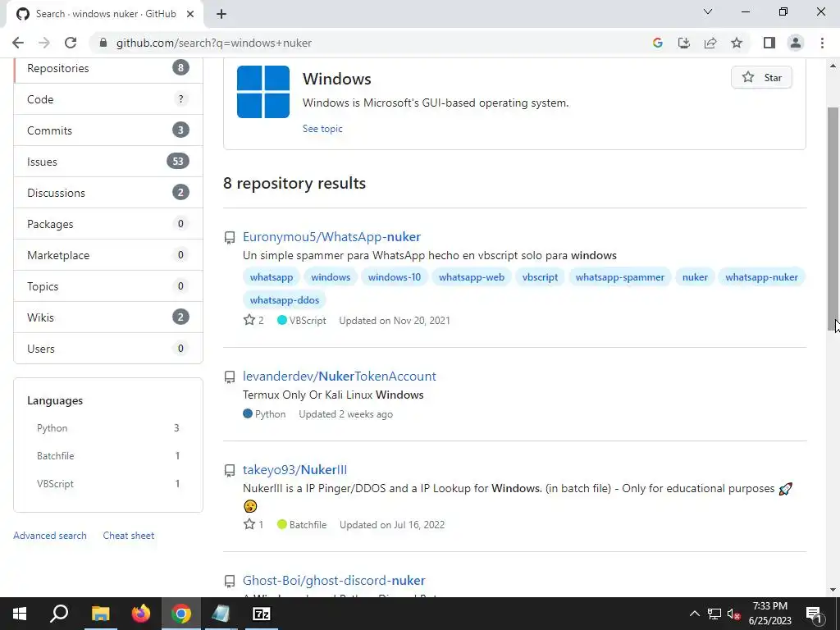Click the scrollbar down arrow

click(x=833, y=590)
